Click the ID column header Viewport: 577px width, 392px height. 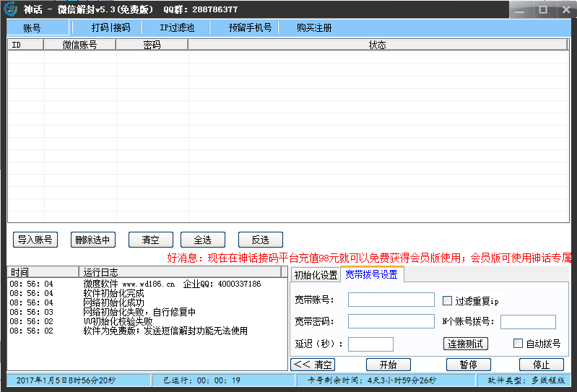pyautogui.click(x=25, y=45)
